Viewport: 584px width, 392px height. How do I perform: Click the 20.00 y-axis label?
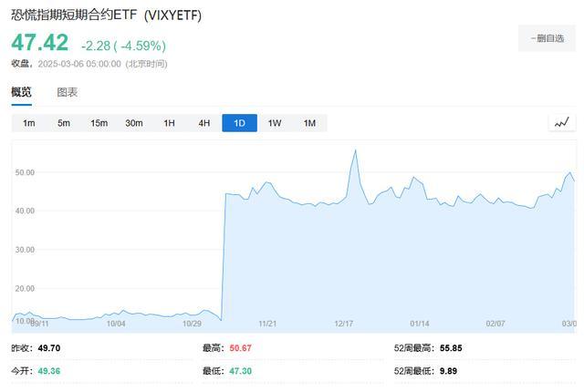pyautogui.click(x=25, y=289)
